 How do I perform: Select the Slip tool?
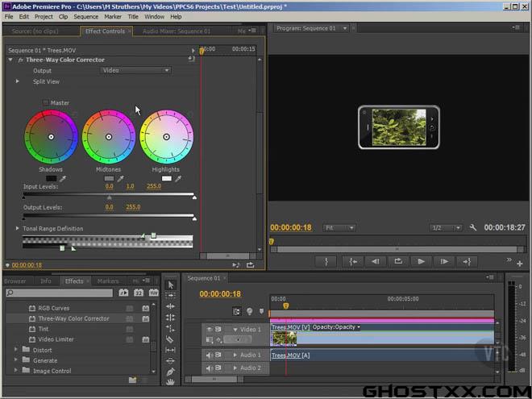click(170, 350)
